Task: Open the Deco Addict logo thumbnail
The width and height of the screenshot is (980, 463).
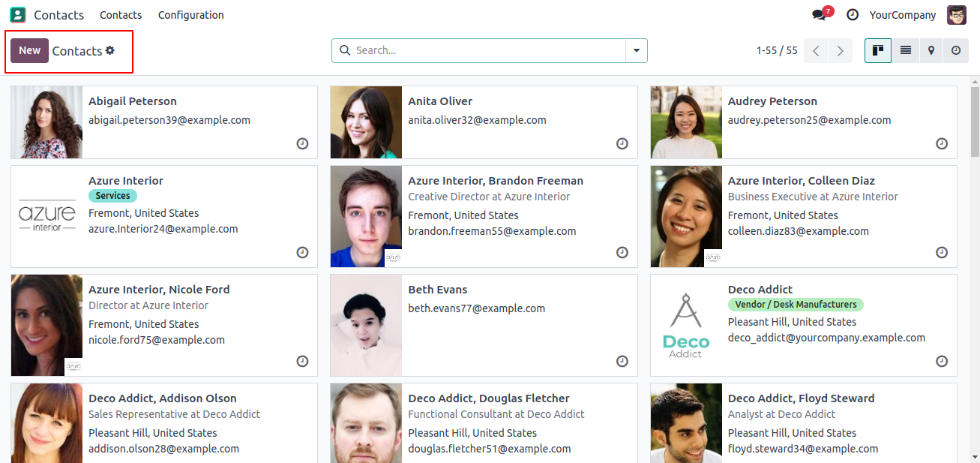Action: [686, 325]
